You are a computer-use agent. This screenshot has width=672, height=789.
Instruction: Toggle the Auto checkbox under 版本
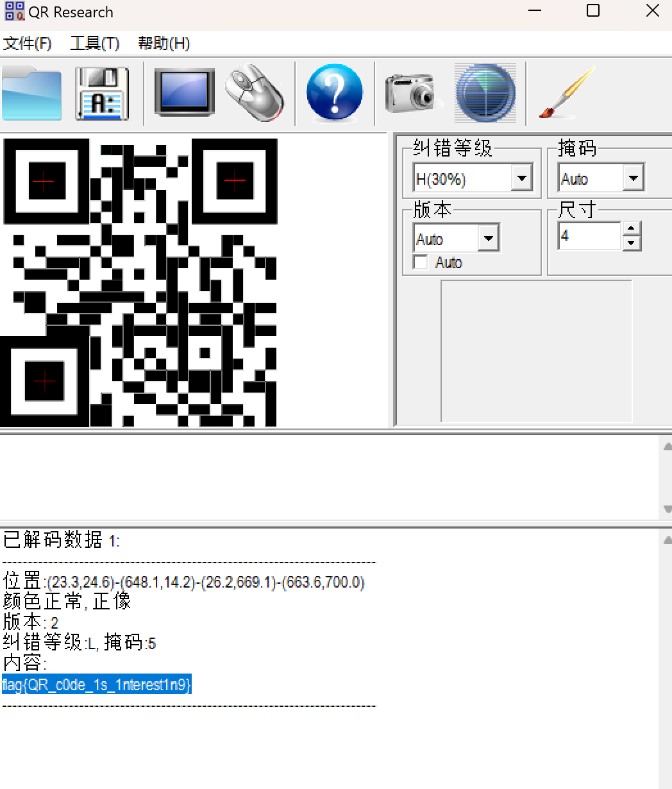(x=421, y=262)
